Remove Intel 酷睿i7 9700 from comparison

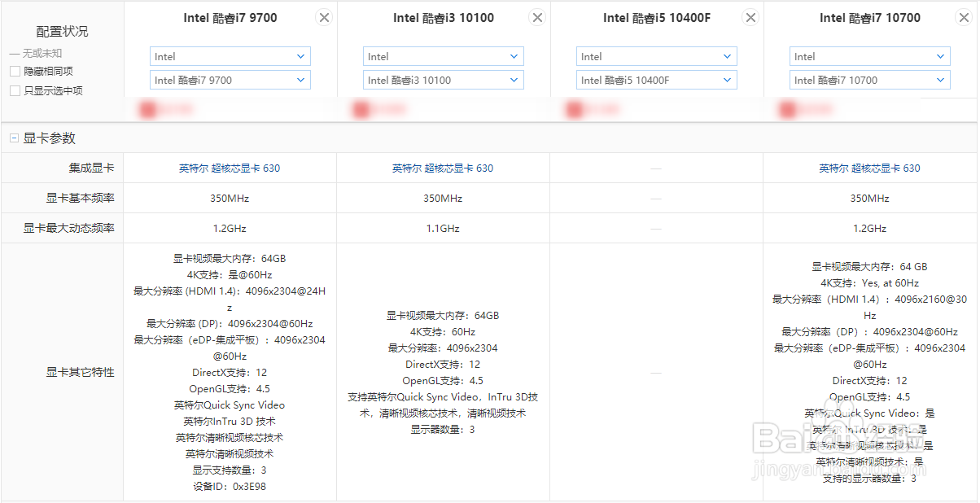click(x=324, y=18)
